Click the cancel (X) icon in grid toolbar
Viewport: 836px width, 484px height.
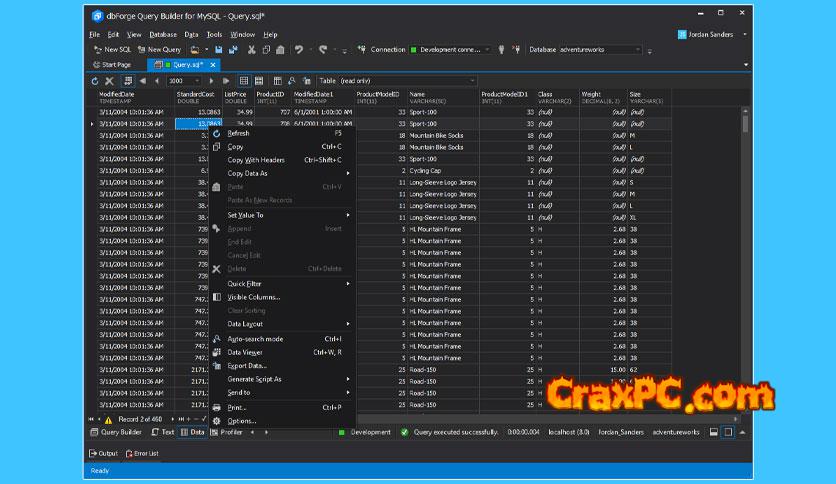(x=109, y=81)
